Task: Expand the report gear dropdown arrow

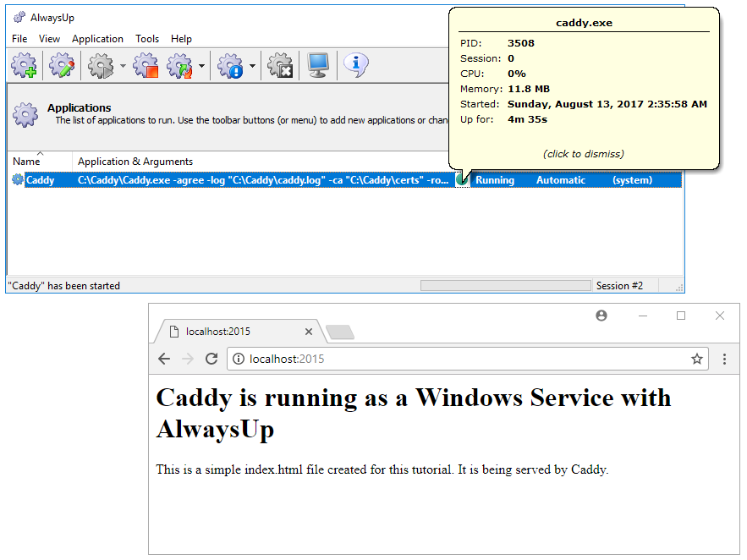Action: click(x=252, y=66)
